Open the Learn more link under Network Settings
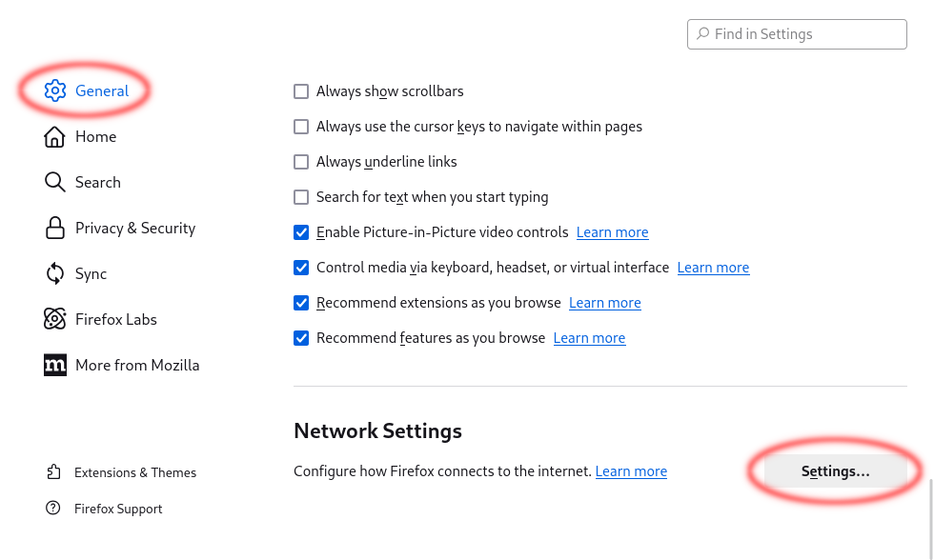Screen dimensions: 934x560 coord(631,471)
